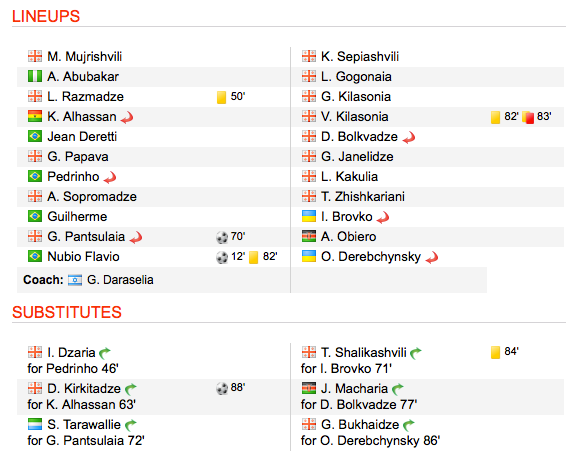Open player Nubio Flavio profile
This screenshot has width=566, height=451.
click(x=83, y=257)
